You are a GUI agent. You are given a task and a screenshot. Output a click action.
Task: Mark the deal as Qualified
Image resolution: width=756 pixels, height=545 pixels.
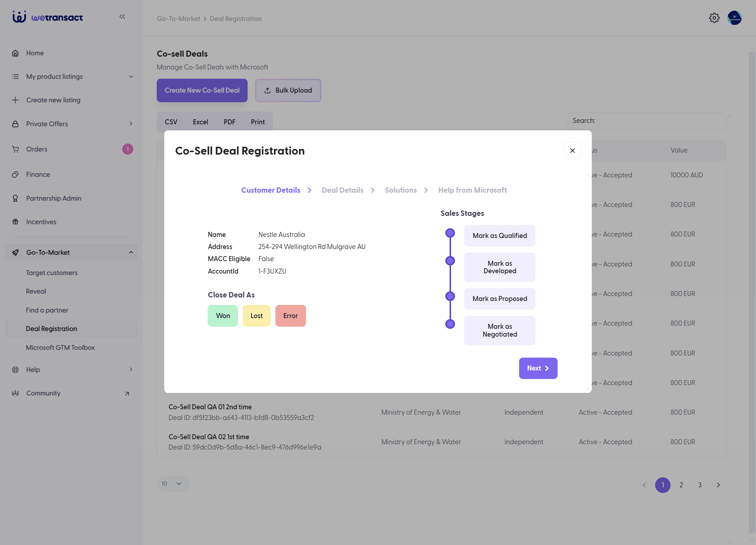[x=499, y=236]
